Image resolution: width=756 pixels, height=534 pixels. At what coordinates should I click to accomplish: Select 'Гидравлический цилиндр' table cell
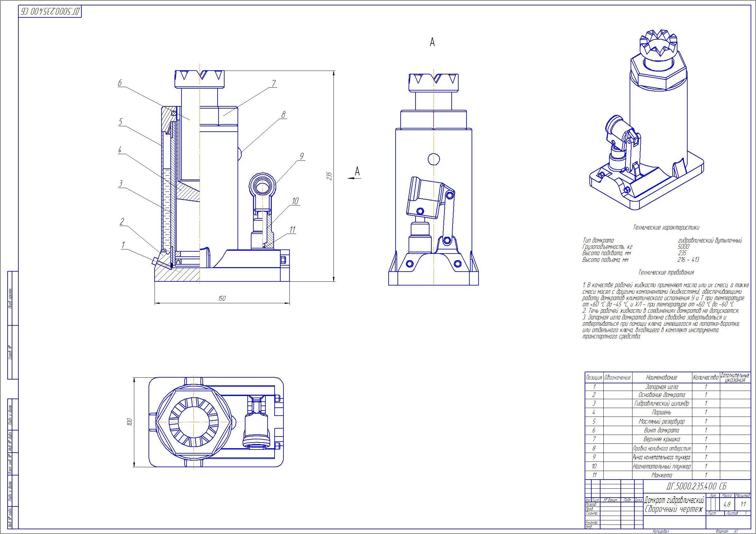pyautogui.click(x=662, y=403)
